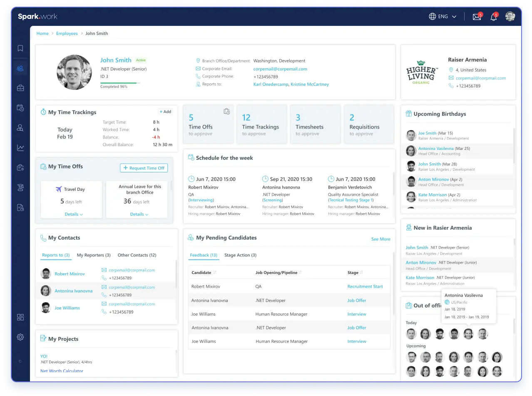Open the 2 Requisitions to approve card
The image size is (532, 396).
point(369,125)
